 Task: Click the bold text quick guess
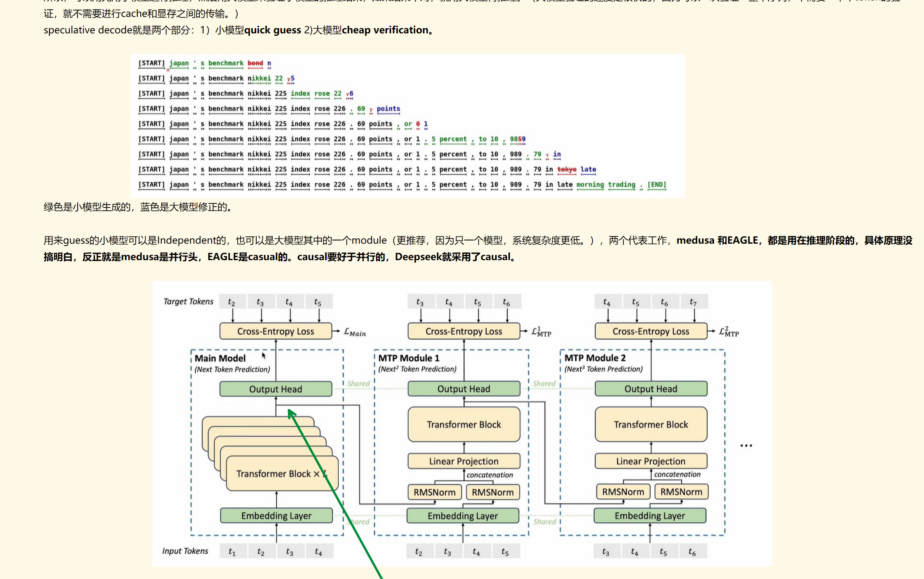tap(272, 30)
